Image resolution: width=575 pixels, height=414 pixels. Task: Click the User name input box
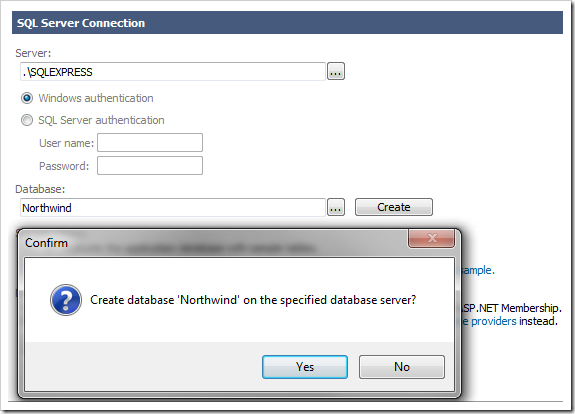pyautogui.click(x=150, y=143)
